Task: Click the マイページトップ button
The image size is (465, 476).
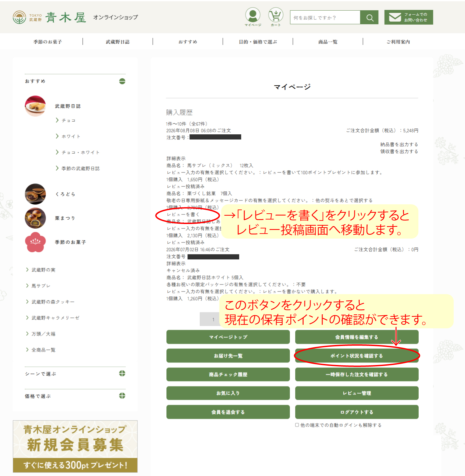Action: pyautogui.click(x=228, y=337)
